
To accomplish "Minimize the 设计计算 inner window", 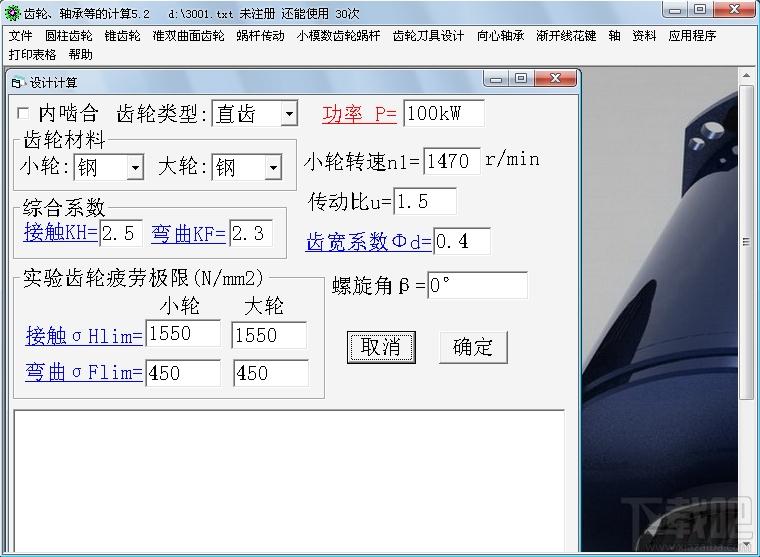I will [x=497, y=79].
